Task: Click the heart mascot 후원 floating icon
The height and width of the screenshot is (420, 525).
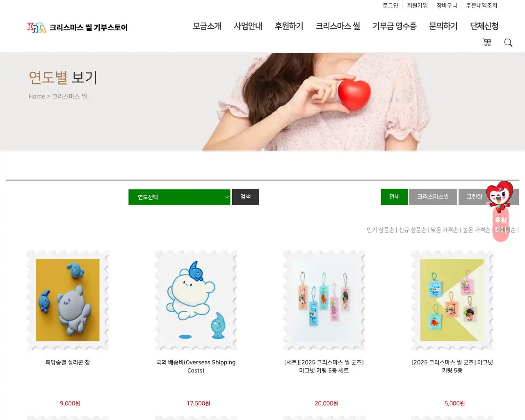Action: point(500,211)
